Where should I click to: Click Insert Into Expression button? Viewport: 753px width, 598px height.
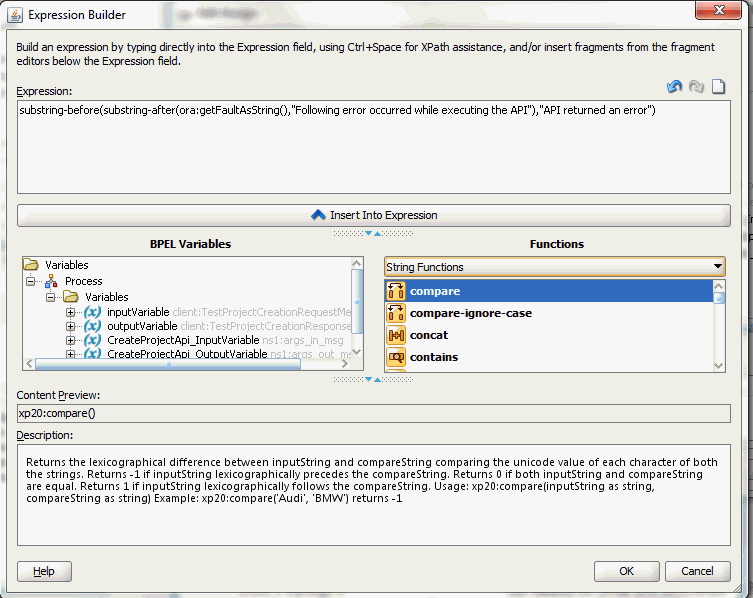point(374,215)
